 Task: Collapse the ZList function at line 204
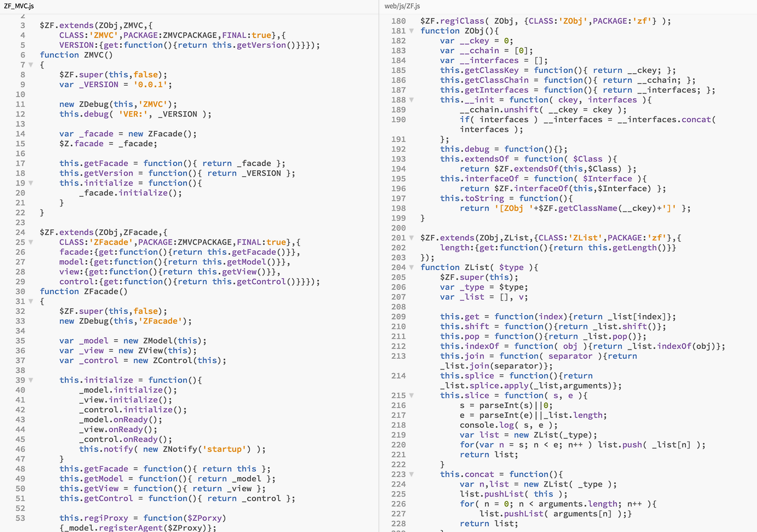pos(412,267)
